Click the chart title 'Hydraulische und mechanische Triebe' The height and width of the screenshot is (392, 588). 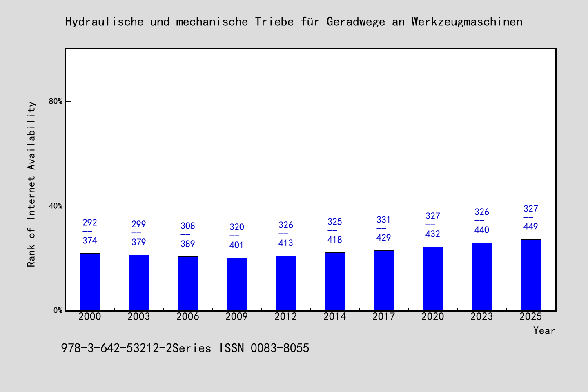click(x=179, y=22)
